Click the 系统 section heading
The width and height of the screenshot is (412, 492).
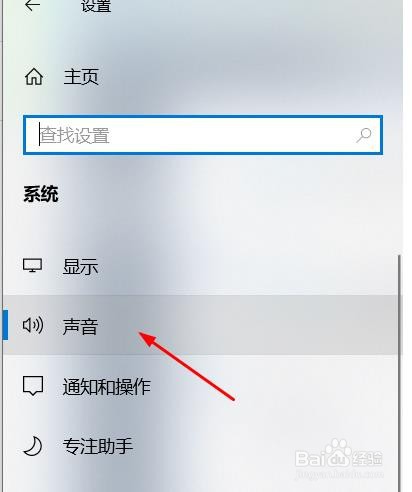[x=41, y=194]
